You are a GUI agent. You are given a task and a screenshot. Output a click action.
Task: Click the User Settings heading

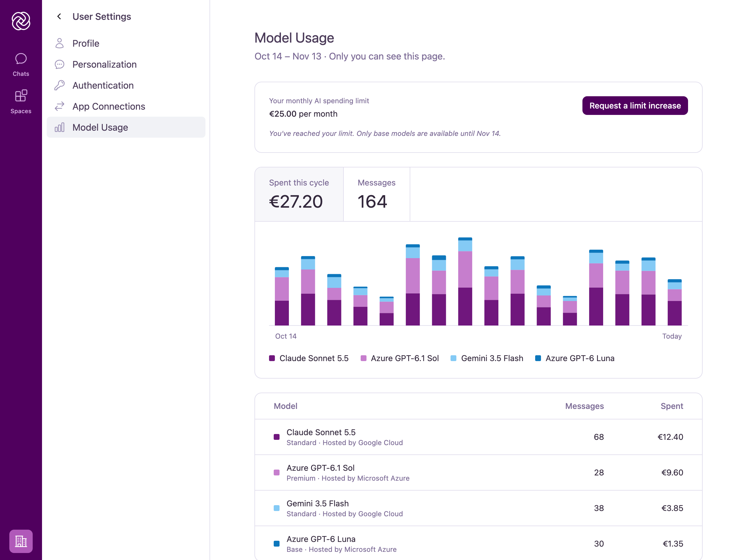coord(102,17)
